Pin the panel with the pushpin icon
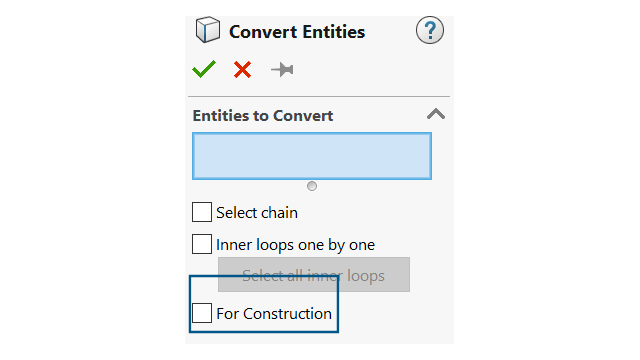Viewport: 640px width, 360px height. click(x=282, y=70)
